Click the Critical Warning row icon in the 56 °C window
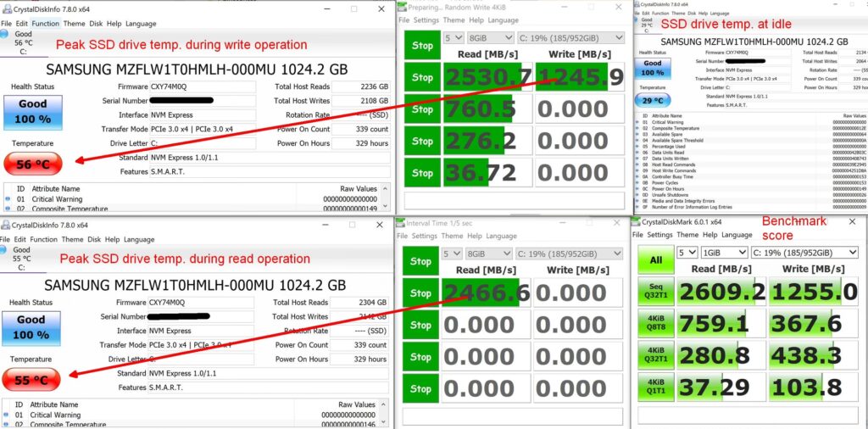This screenshot has width=868, height=429. [x=8, y=199]
